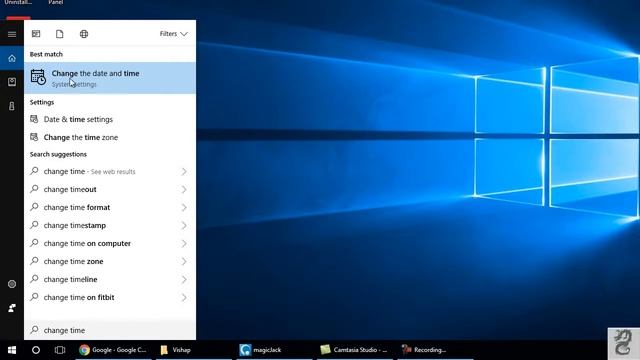
Task: Open the Feedback icon in Cortana sidebar
Action: click(12, 308)
